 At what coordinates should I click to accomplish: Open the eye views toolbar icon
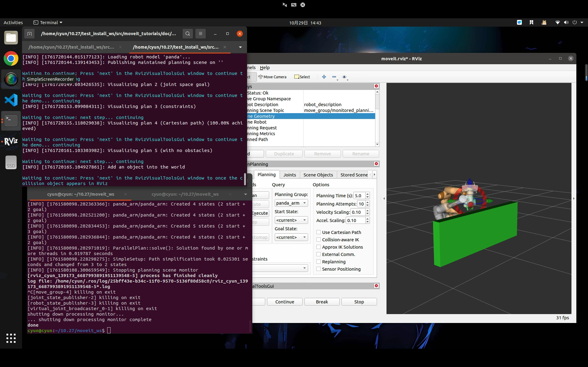point(344,77)
